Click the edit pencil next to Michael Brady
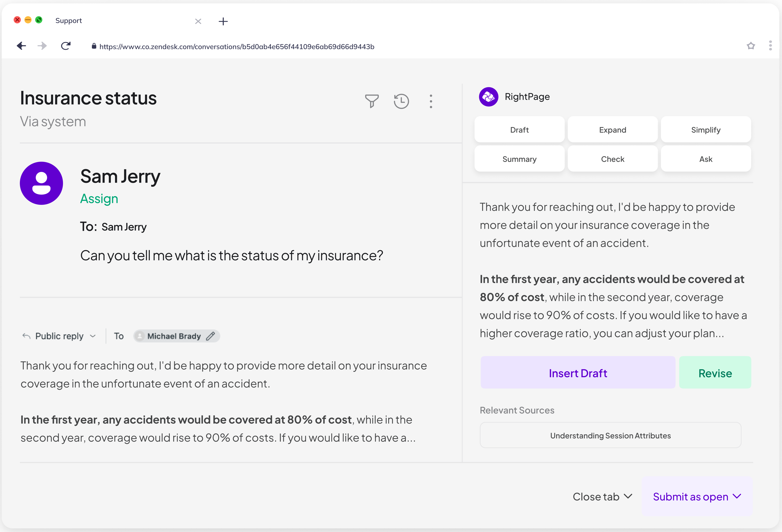The width and height of the screenshot is (782, 532). pos(211,336)
